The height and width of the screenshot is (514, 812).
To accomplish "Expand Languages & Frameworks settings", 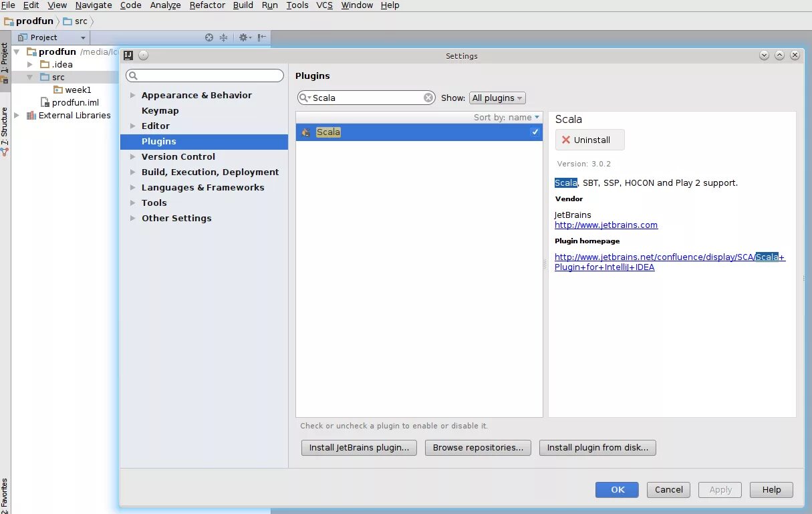I will coord(132,188).
